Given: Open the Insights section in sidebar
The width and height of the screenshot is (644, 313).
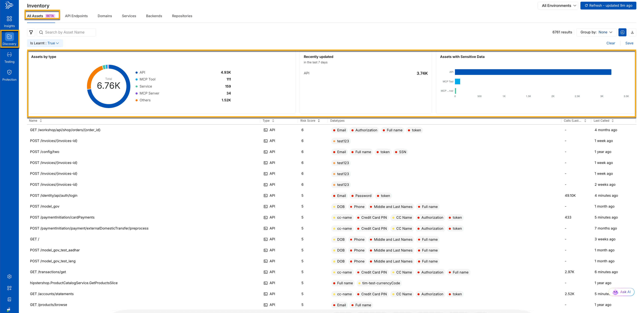Looking at the screenshot, I should (x=9, y=22).
